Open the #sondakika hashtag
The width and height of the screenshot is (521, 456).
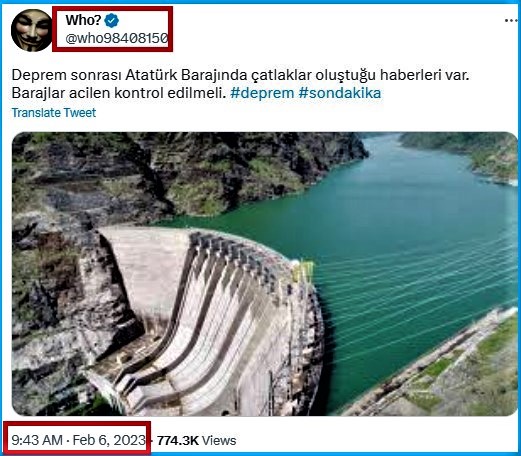pos(340,93)
